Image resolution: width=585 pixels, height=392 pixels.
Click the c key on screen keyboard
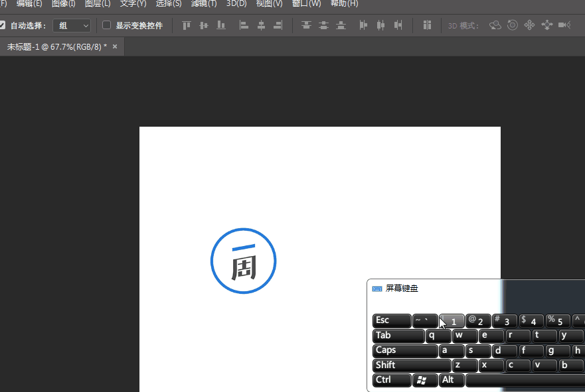[x=518, y=365]
